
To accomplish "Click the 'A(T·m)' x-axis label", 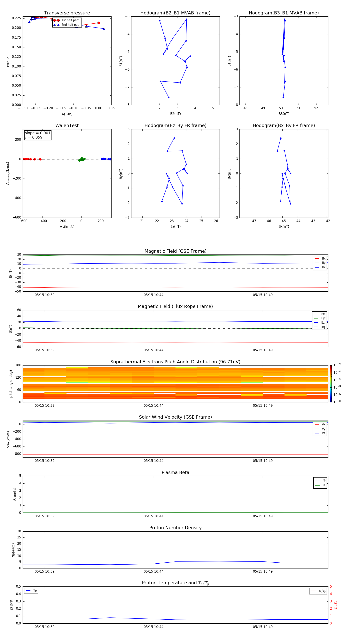I will 67,114.
